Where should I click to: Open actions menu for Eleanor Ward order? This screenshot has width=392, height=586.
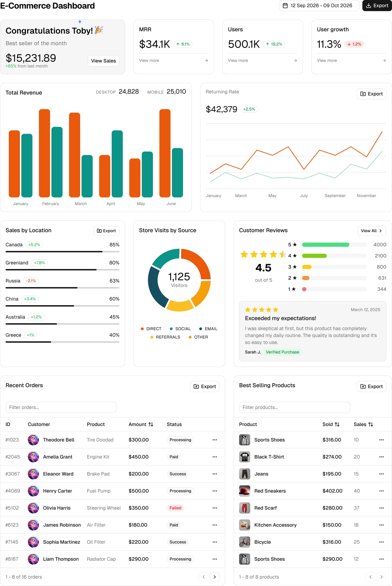(x=215, y=474)
